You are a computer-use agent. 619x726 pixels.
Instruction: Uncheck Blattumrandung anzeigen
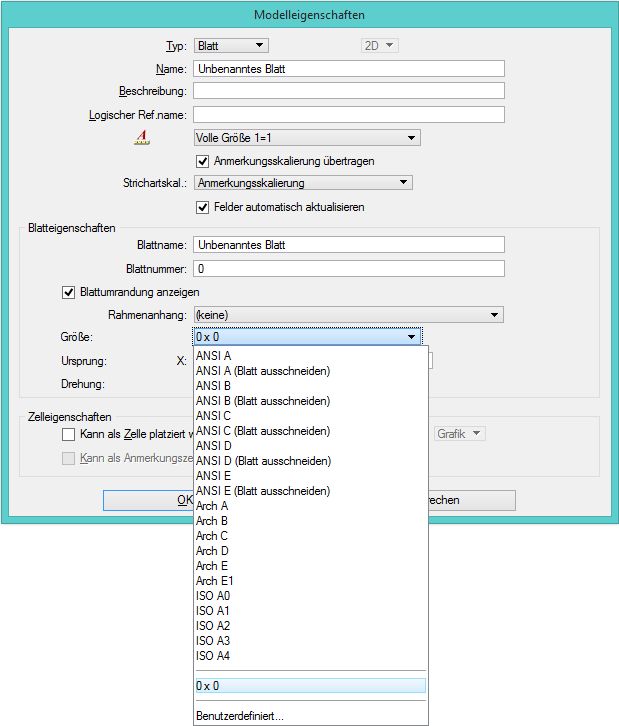coord(68,292)
